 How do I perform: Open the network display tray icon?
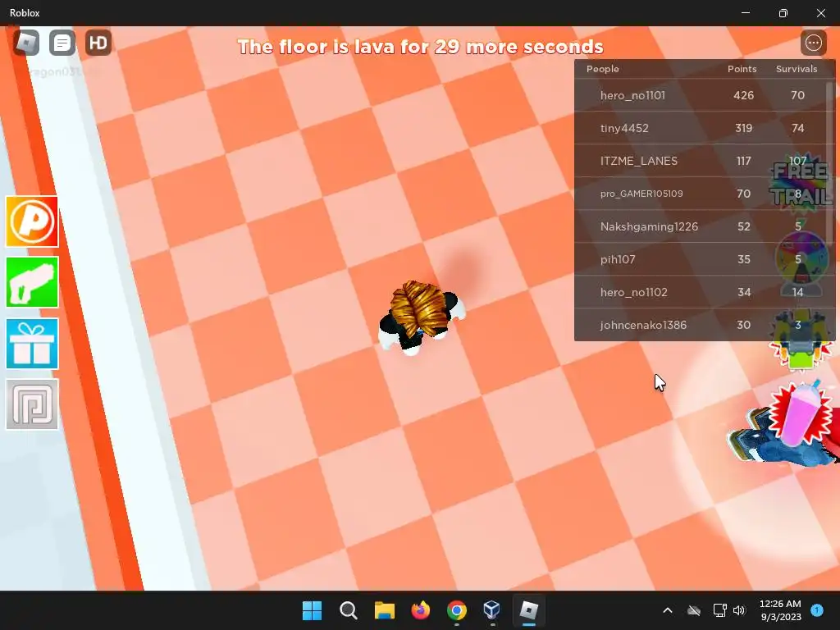(719, 610)
